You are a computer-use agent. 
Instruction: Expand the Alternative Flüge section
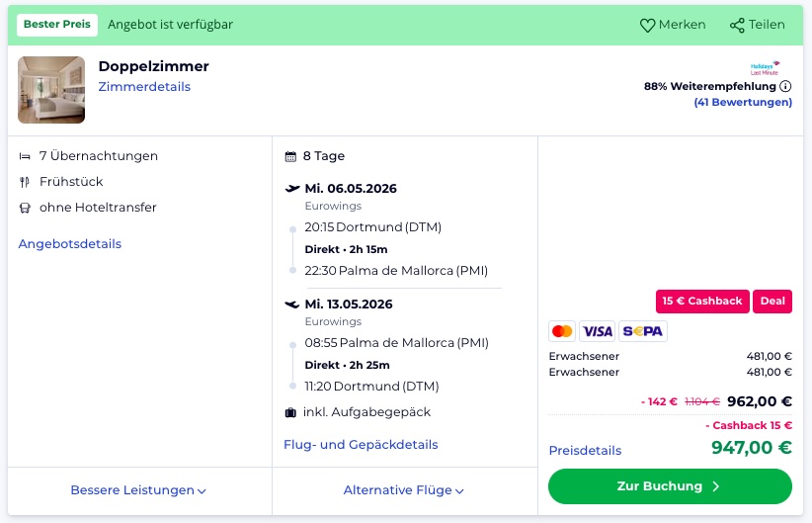[x=403, y=490]
